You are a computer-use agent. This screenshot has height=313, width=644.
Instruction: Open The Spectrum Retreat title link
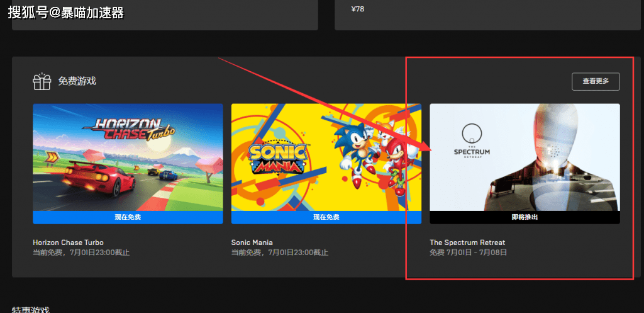coord(467,242)
